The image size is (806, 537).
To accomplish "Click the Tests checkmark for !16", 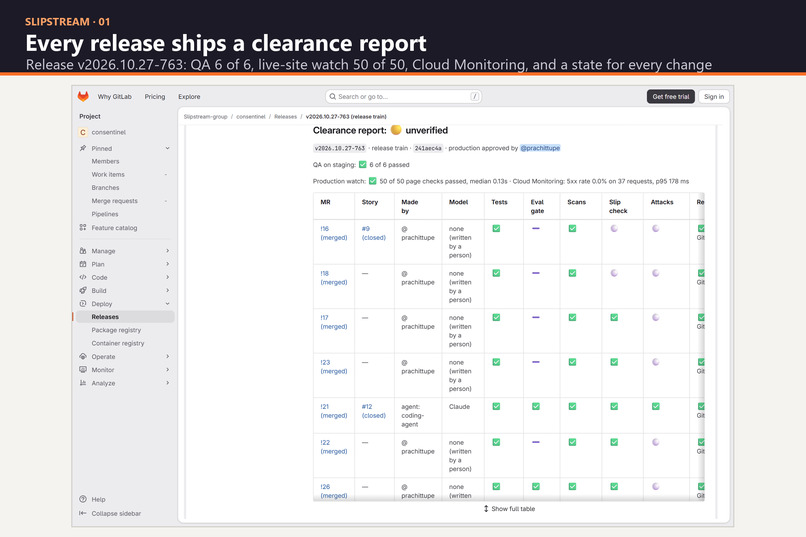I will [x=496, y=228].
